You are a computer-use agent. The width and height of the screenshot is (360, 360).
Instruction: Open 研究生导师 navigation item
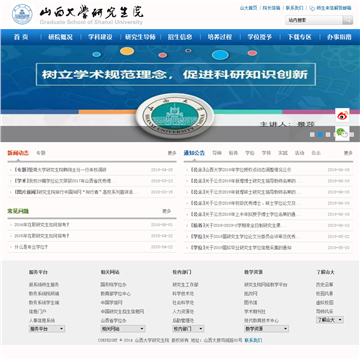click(140, 37)
